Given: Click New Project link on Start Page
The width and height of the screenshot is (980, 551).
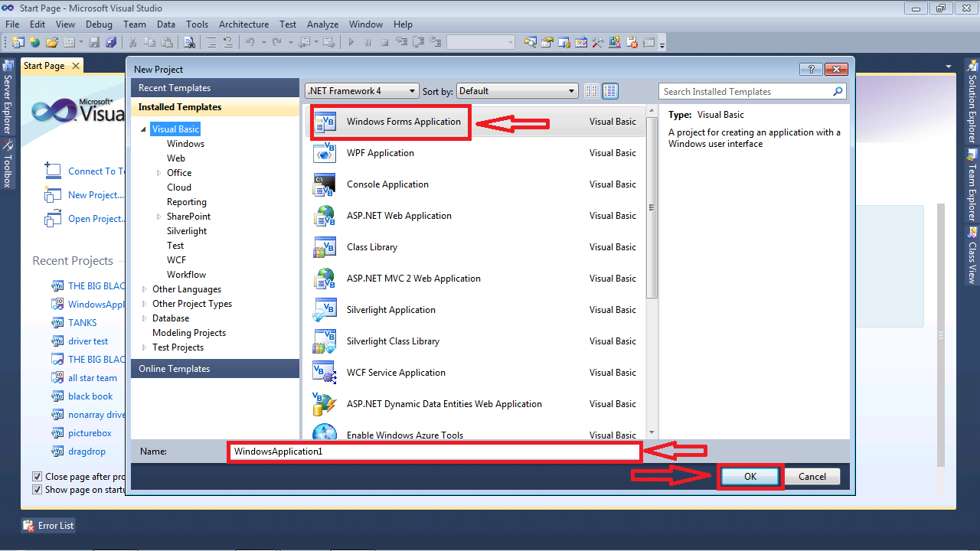Looking at the screenshot, I should pyautogui.click(x=95, y=195).
